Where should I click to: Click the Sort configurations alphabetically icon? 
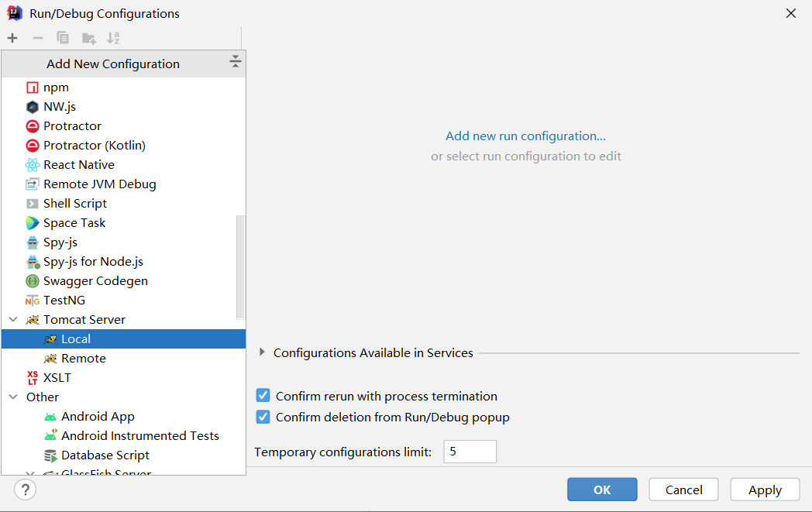(x=113, y=38)
